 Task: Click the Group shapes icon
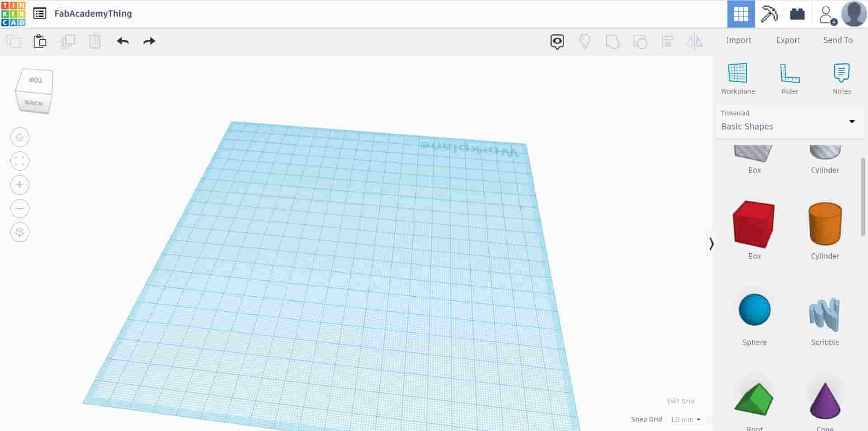coord(613,42)
